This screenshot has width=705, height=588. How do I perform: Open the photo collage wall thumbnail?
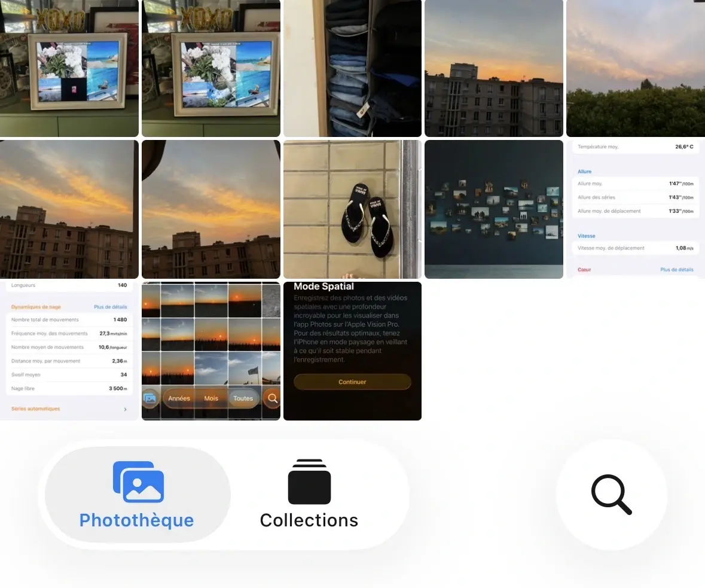click(493, 209)
